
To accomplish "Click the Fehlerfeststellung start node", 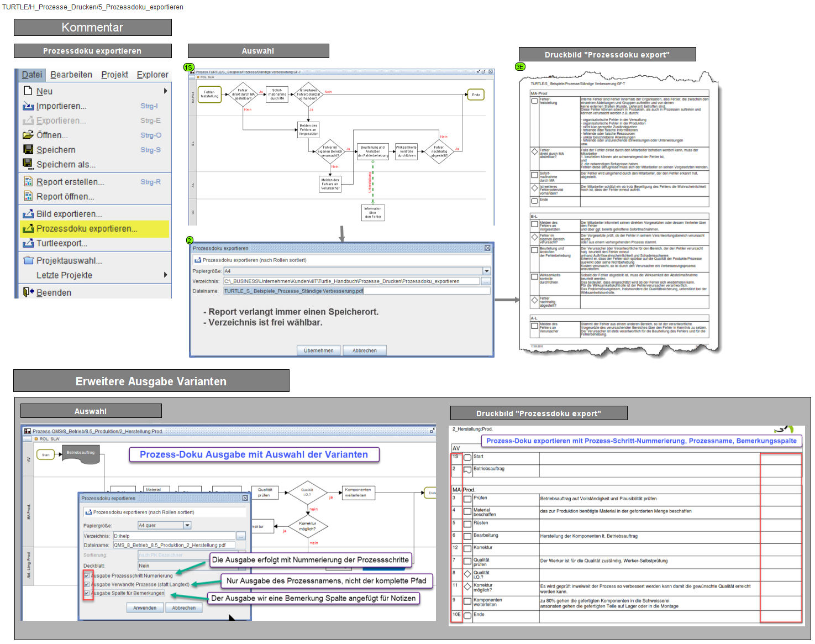I will point(209,95).
